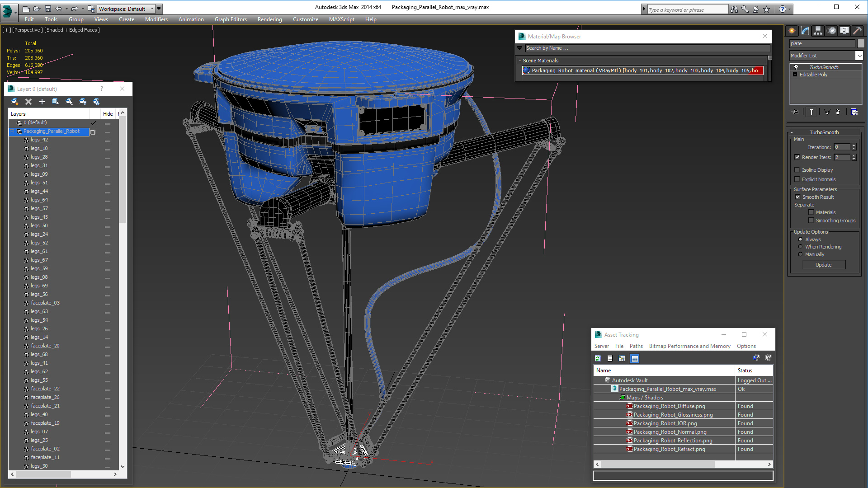Open the Workspace Default dropdown

click(153, 9)
